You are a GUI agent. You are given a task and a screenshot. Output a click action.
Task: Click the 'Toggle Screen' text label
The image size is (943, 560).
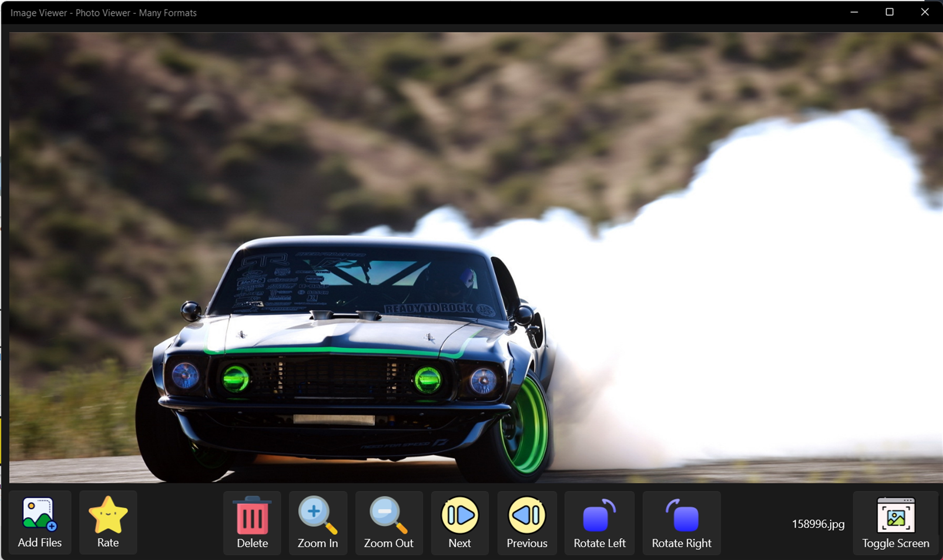[x=896, y=543]
